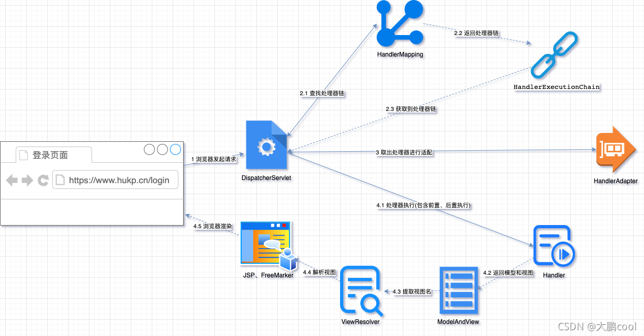Screen dimensions: 644x336
Task: Select the '1 浏览器发起请求' label
Action: (214, 159)
